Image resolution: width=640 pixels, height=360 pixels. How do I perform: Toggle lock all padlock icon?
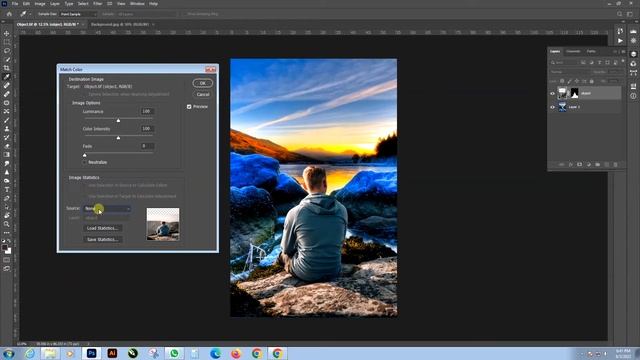[591, 81]
